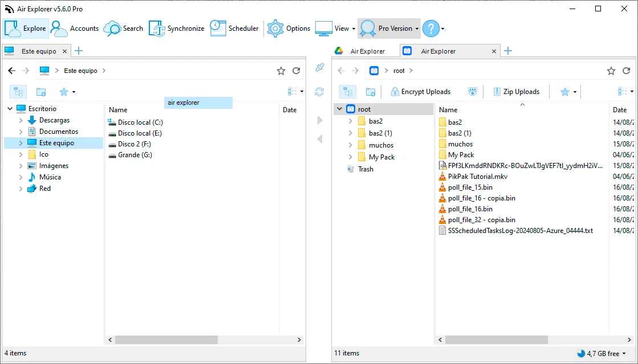Select Trash in the right tree
The image size is (638, 364).
(365, 169)
